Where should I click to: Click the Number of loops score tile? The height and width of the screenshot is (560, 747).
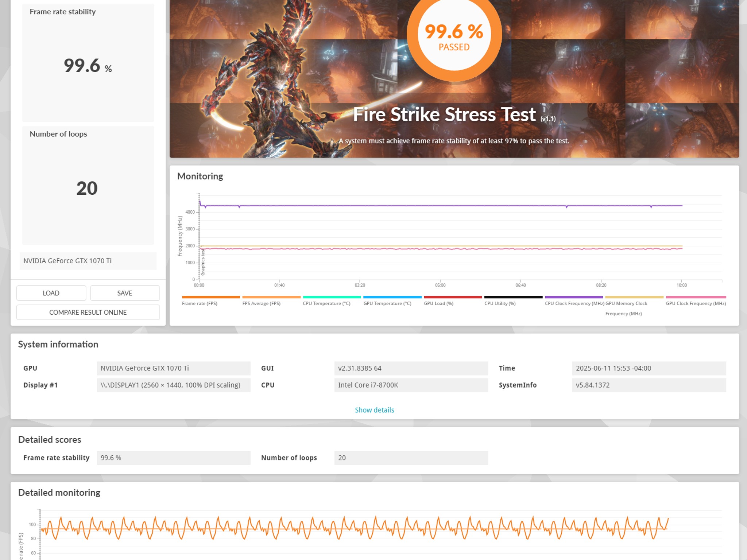pos(88,185)
